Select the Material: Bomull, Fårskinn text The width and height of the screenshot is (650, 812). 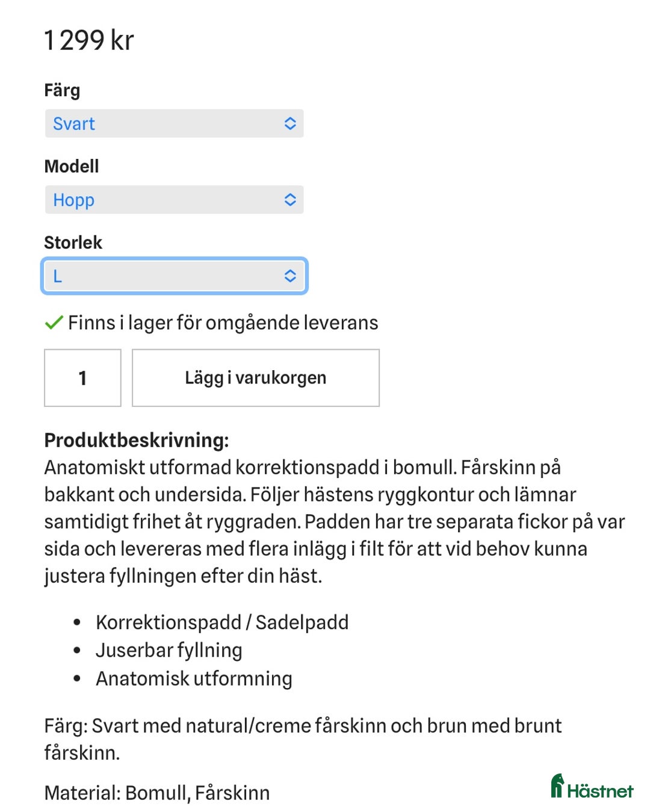click(158, 793)
